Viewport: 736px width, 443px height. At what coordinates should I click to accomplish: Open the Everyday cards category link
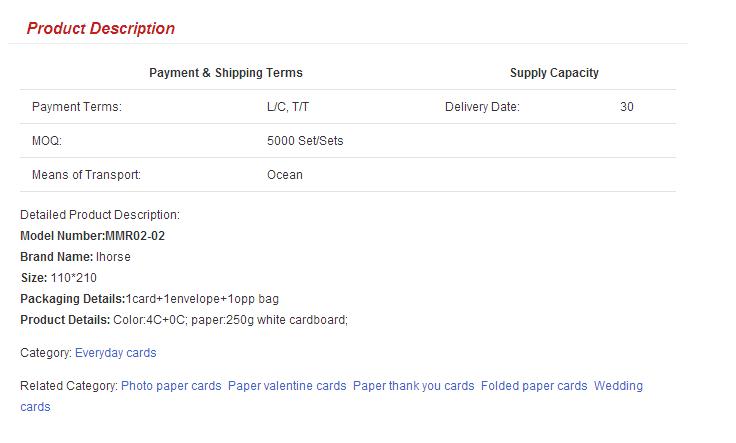coord(115,353)
